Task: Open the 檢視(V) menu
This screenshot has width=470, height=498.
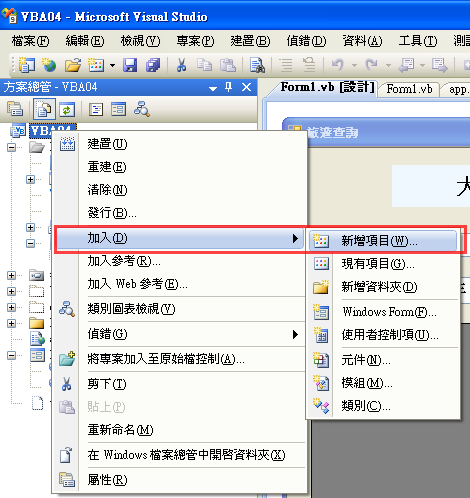Action: point(140,41)
